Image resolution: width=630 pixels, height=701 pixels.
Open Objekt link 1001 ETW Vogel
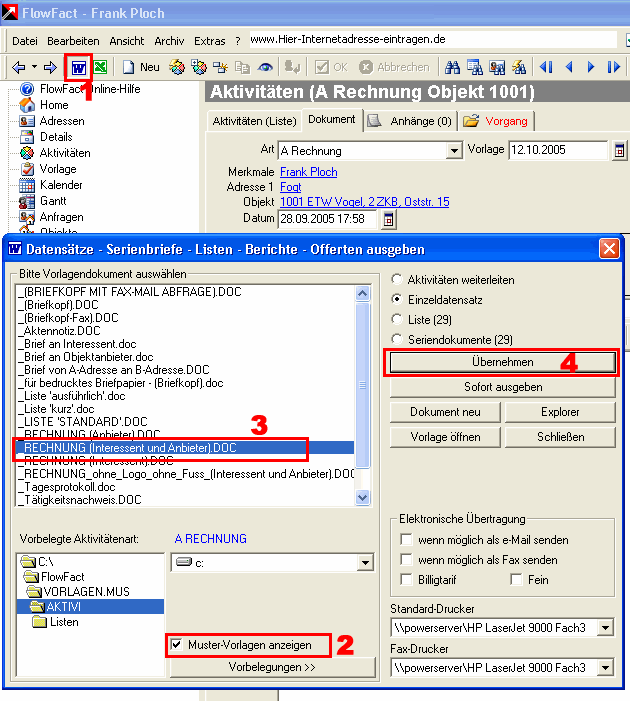point(364,202)
